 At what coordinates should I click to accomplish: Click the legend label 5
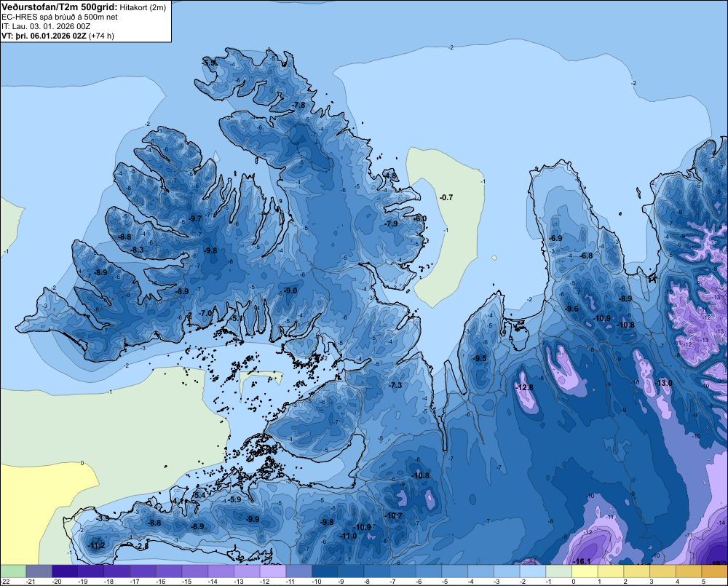[x=704, y=582]
